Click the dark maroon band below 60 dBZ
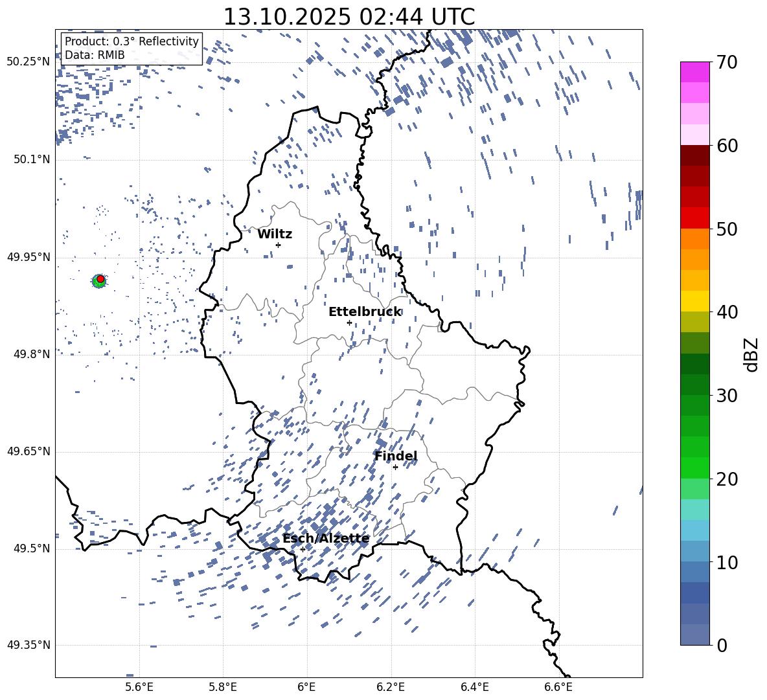 694,156
